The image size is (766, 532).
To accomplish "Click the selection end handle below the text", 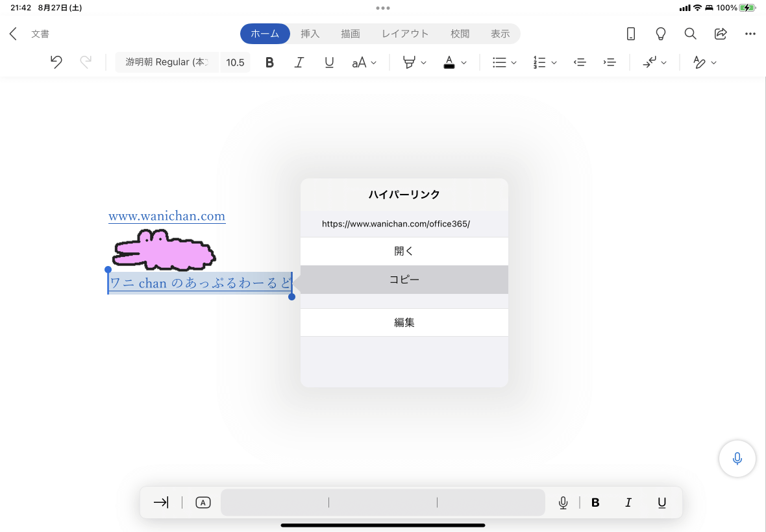I will point(291,296).
